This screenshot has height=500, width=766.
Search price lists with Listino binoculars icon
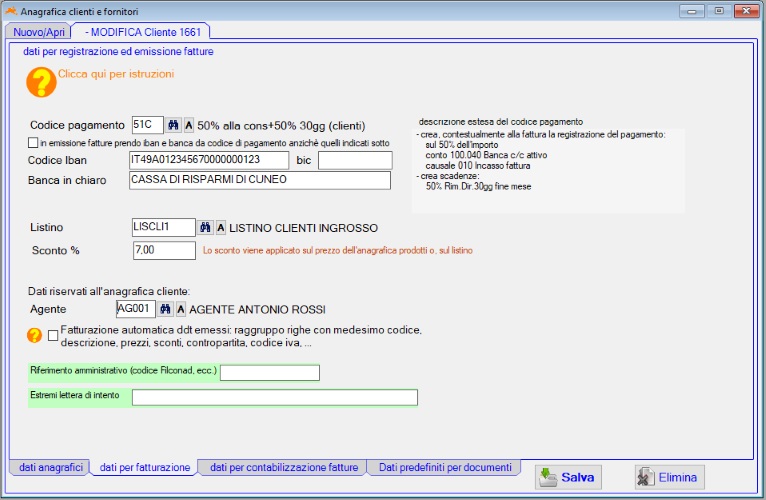[205, 227]
